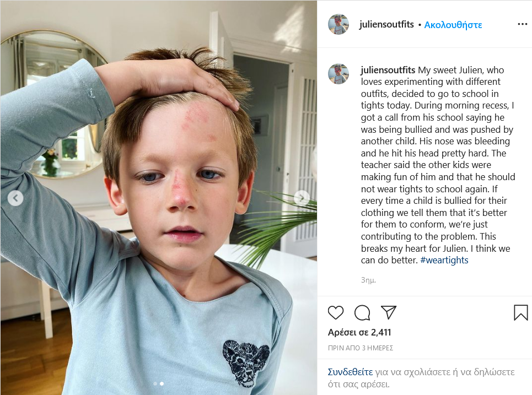Open the three-dot more options menu

tap(522, 24)
